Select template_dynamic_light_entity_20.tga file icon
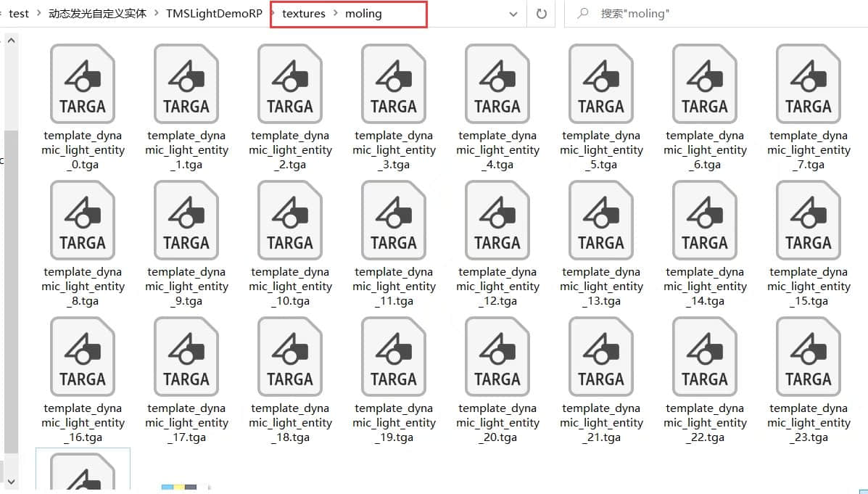 pyautogui.click(x=497, y=356)
